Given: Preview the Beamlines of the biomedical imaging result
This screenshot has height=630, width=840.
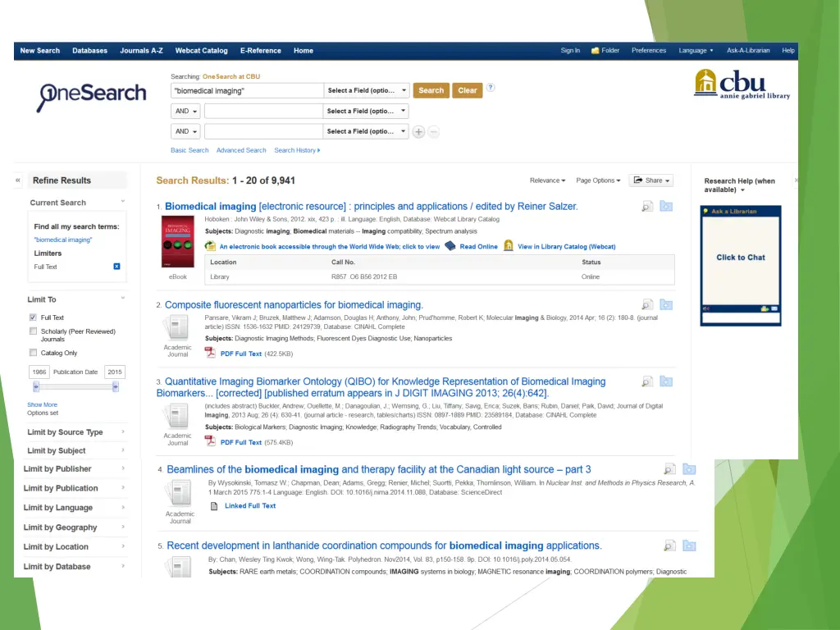Looking at the screenshot, I should (x=669, y=469).
